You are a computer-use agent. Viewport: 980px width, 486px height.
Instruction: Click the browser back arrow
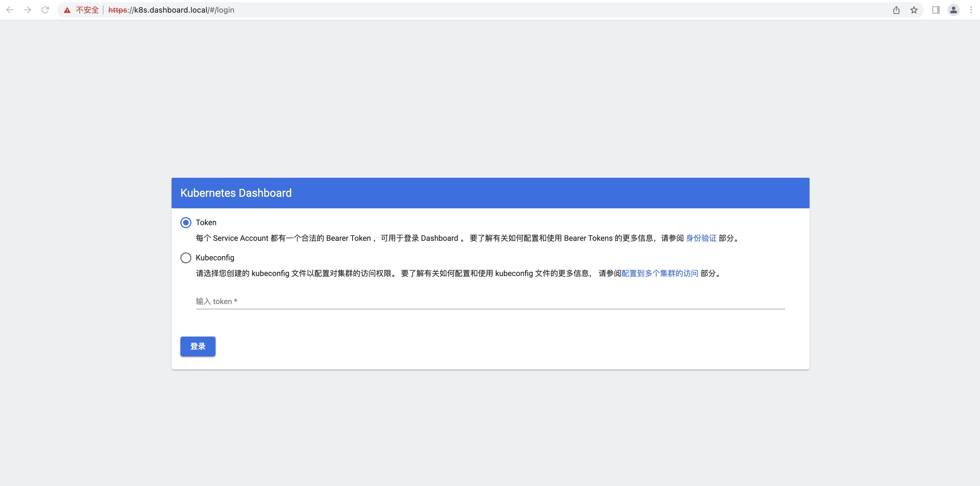click(x=10, y=10)
